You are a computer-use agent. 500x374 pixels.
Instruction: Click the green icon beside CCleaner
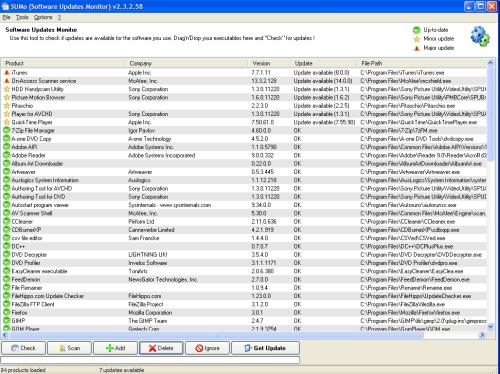tap(7, 221)
